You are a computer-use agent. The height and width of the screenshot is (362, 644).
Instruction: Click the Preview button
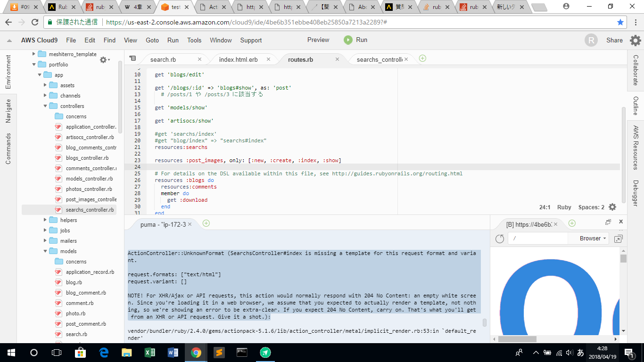pos(318,40)
